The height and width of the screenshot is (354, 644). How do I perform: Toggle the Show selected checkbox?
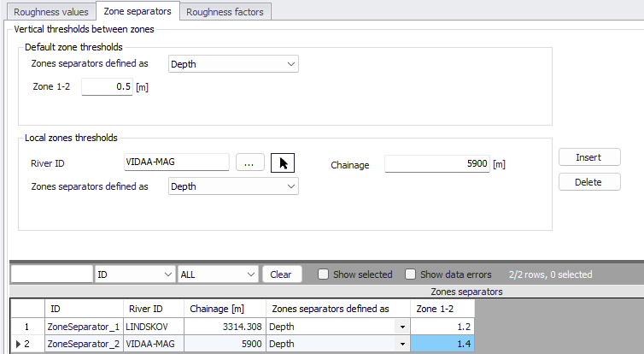coord(323,274)
